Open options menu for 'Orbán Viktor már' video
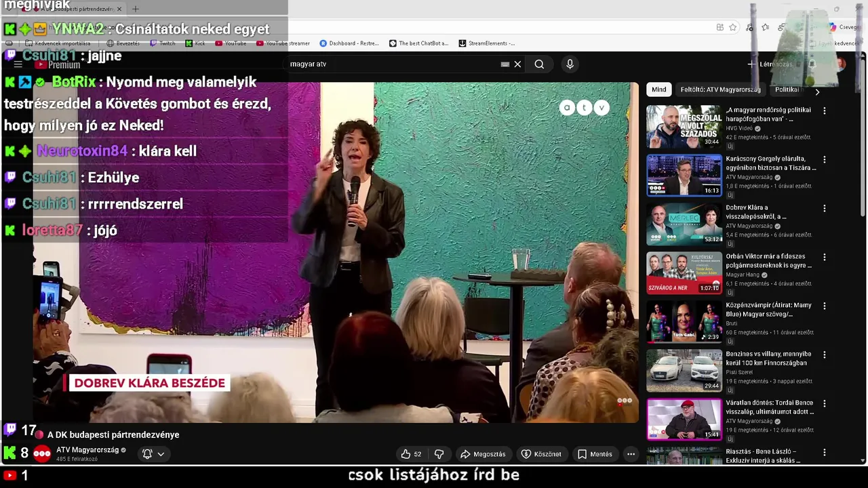The height and width of the screenshot is (488, 868). [x=825, y=257]
